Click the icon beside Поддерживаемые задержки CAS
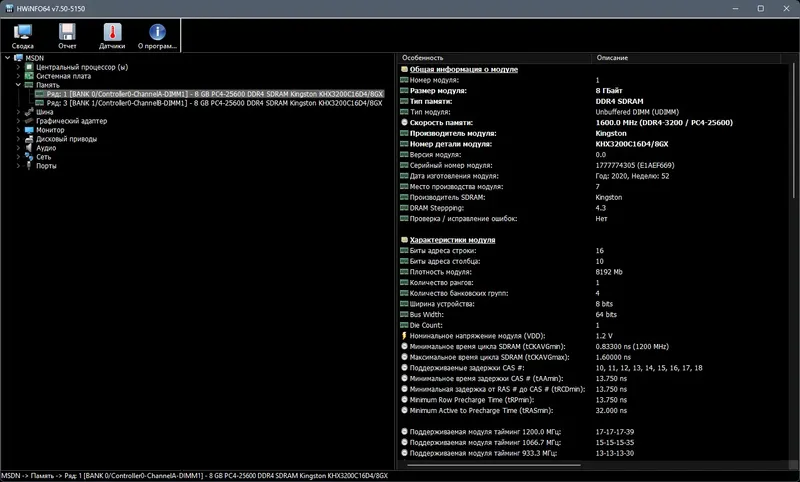 (404, 368)
